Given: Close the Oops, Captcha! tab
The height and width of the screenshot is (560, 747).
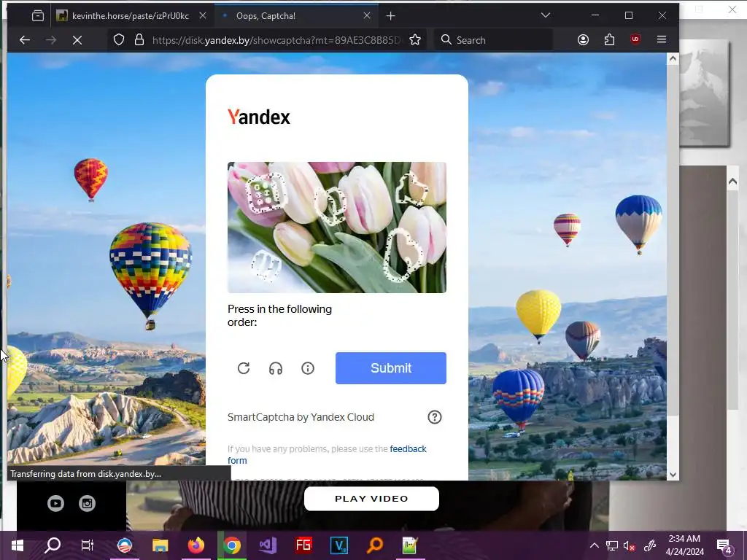Looking at the screenshot, I should [367, 16].
